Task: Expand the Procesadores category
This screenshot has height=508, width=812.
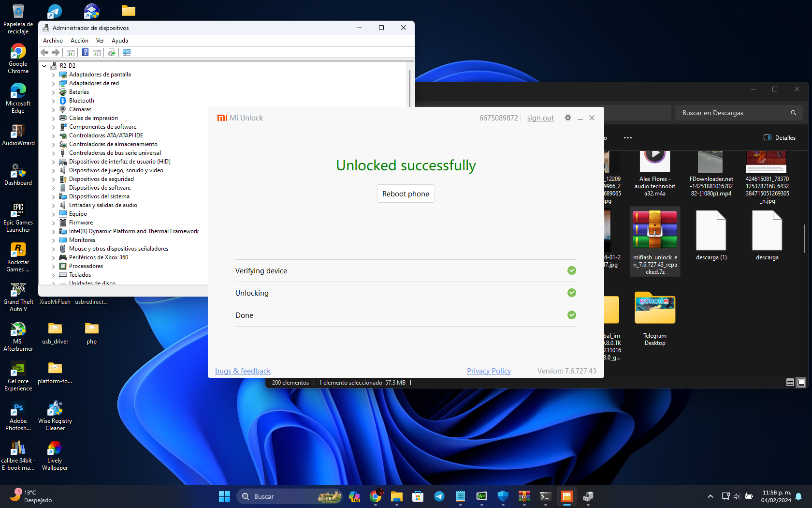Action: (54, 266)
